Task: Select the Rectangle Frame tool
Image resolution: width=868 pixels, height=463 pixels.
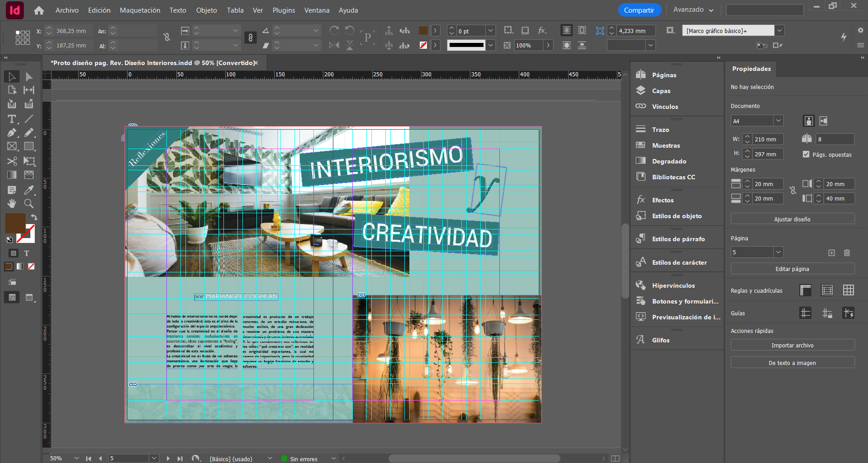Action: [12, 146]
